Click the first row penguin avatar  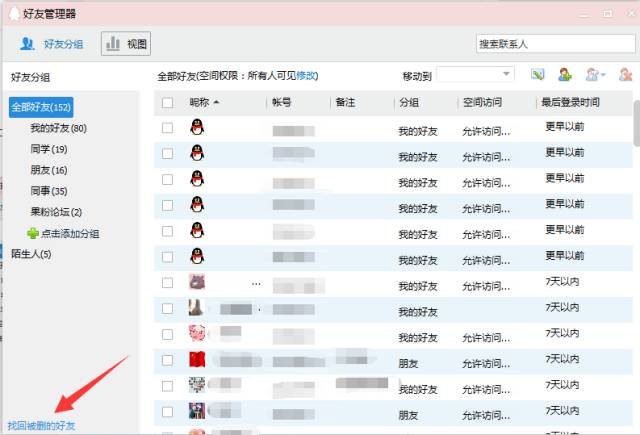pyautogui.click(x=197, y=127)
